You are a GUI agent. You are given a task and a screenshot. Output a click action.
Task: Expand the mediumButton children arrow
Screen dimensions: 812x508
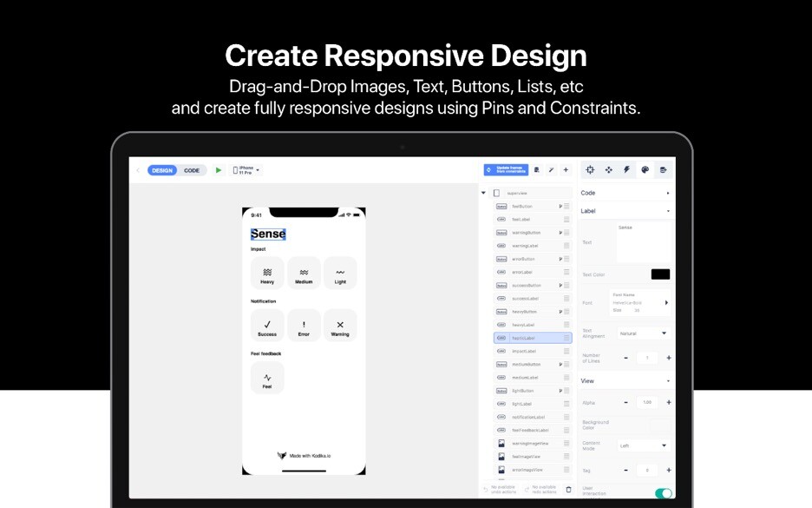point(560,365)
